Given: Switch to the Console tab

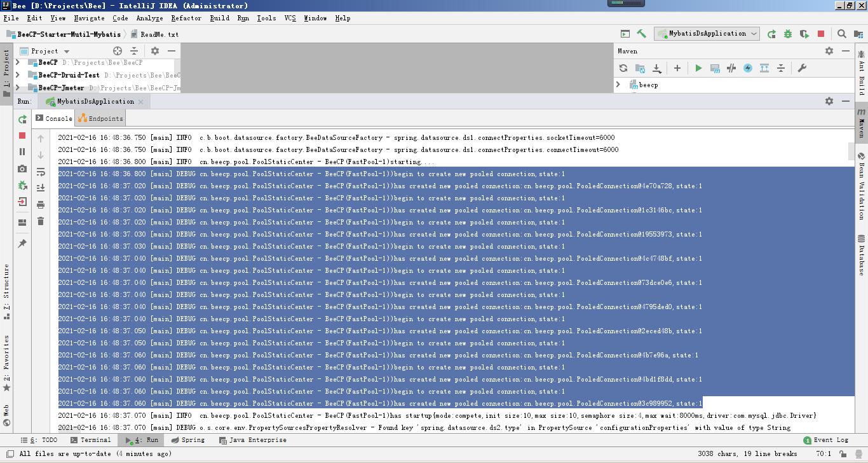Looking at the screenshot, I should 53,118.
